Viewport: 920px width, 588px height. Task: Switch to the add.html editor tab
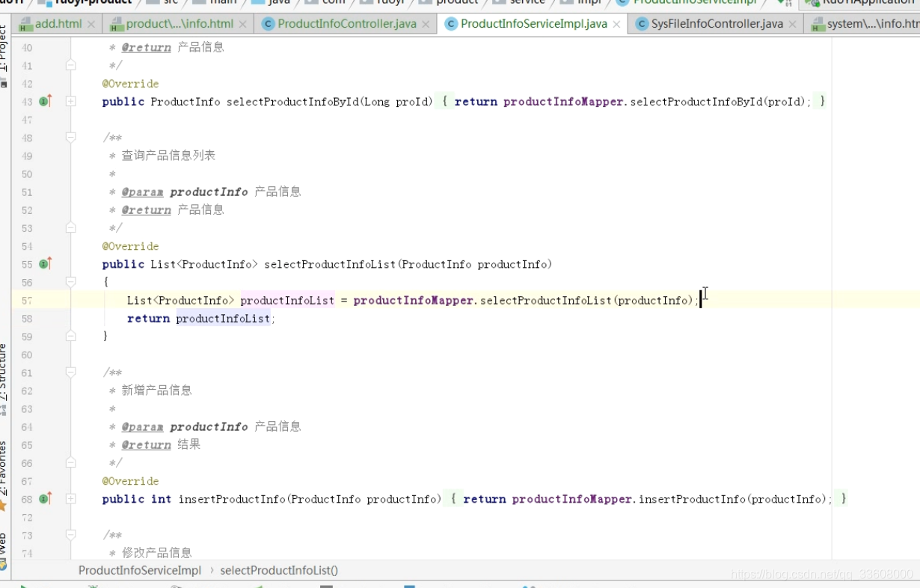tap(58, 24)
